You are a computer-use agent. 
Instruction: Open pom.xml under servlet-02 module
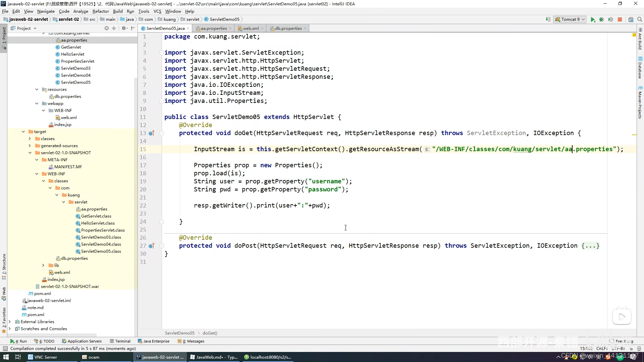click(42, 294)
